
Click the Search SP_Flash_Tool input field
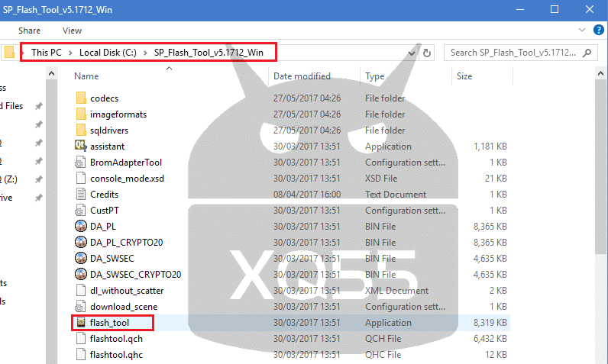point(512,53)
